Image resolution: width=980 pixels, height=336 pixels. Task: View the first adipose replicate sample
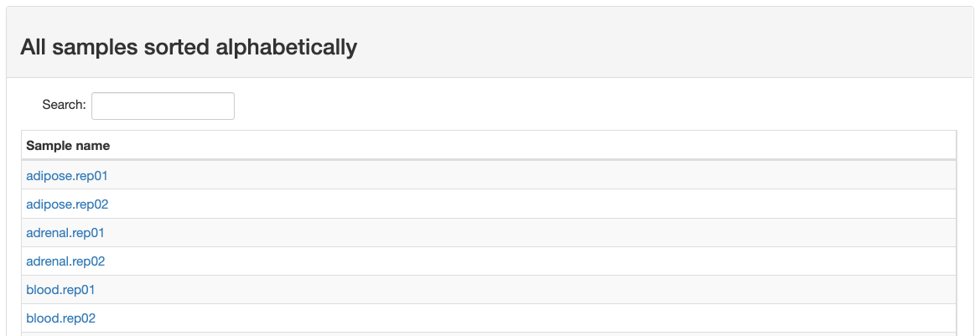coord(67,176)
